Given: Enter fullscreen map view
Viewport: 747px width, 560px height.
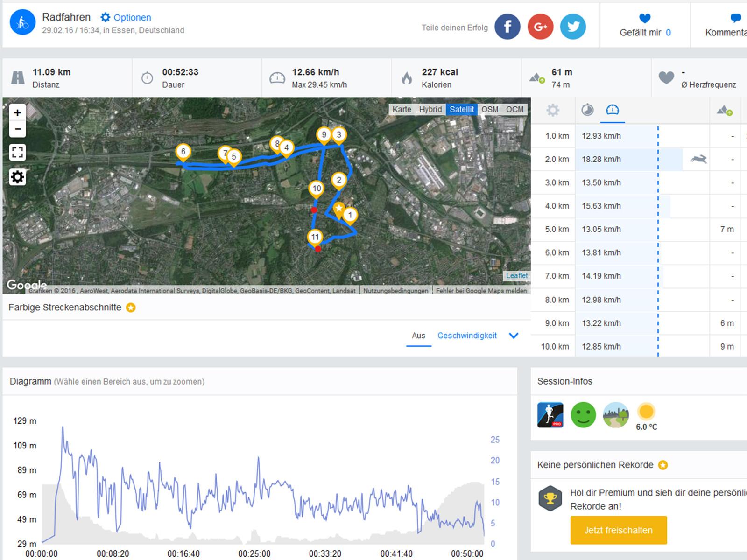Looking at the screenshot, I should (x=17, y=152).
